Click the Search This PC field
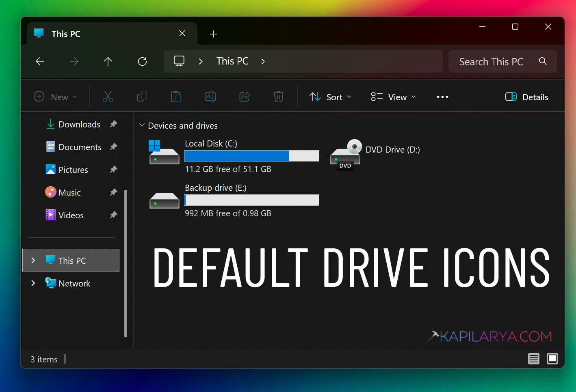Screen dimensions: 576x392 (x=502, y=61)
